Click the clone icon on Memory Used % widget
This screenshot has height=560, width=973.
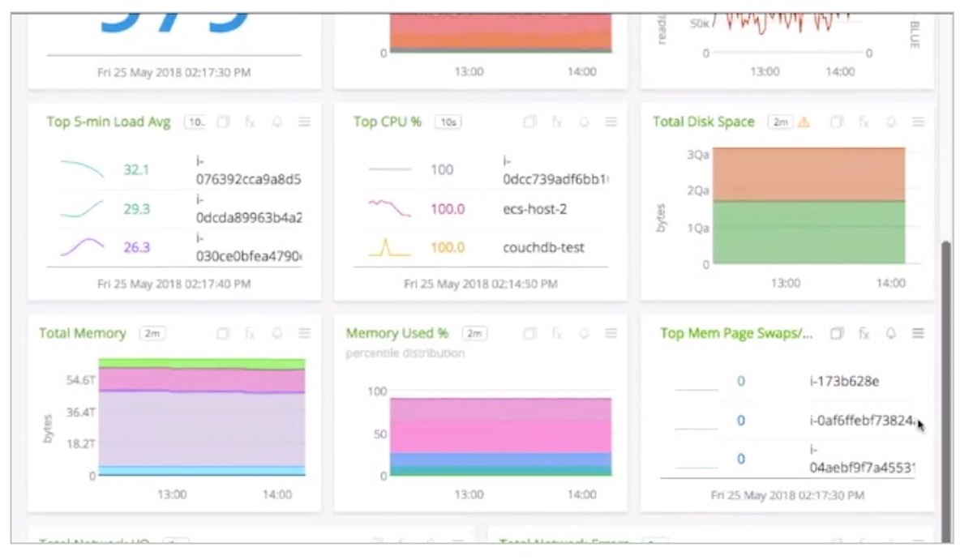(530, 332)
